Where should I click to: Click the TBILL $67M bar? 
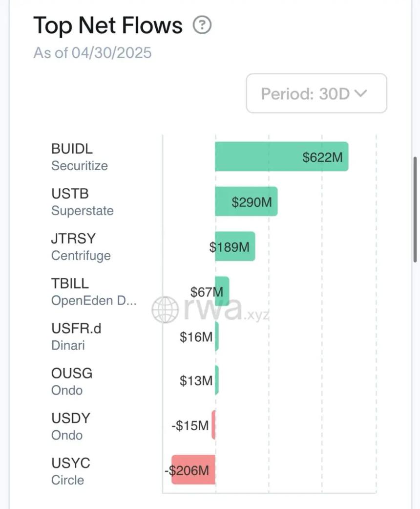[x=222, y=291]
